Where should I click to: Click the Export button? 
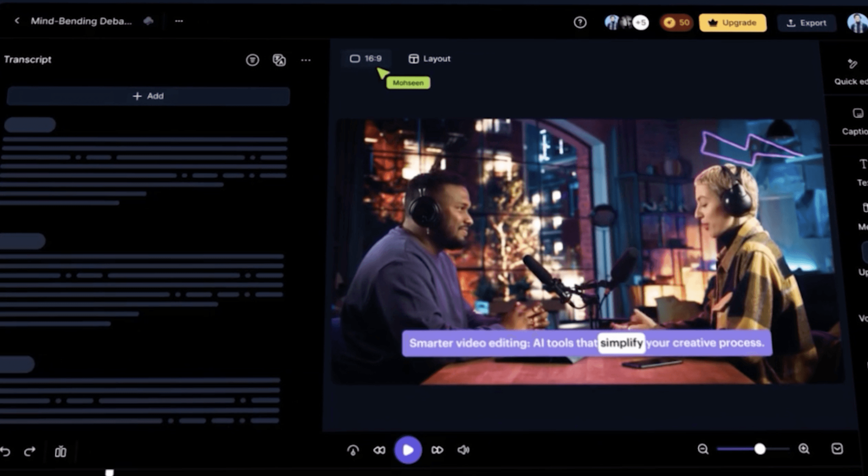coord(806,23)
